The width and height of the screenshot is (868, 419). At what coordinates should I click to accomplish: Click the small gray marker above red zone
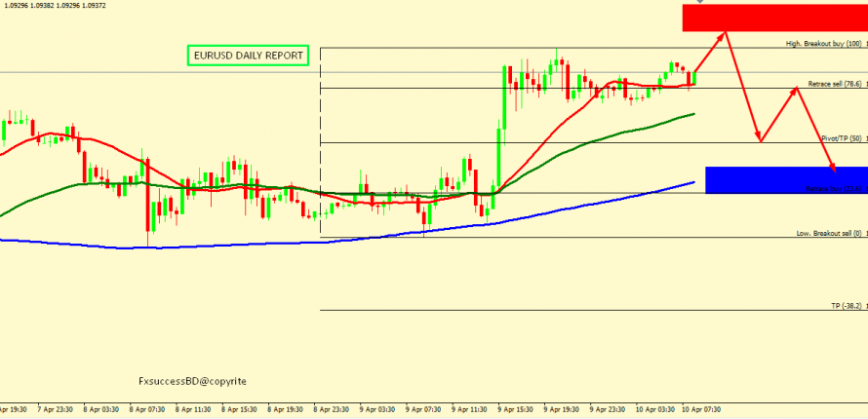(x=726, y=2)
